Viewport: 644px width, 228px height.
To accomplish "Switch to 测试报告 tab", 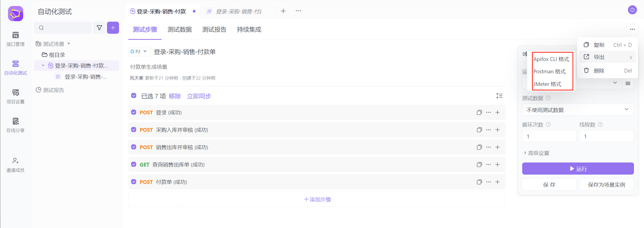I will point(214,30).
